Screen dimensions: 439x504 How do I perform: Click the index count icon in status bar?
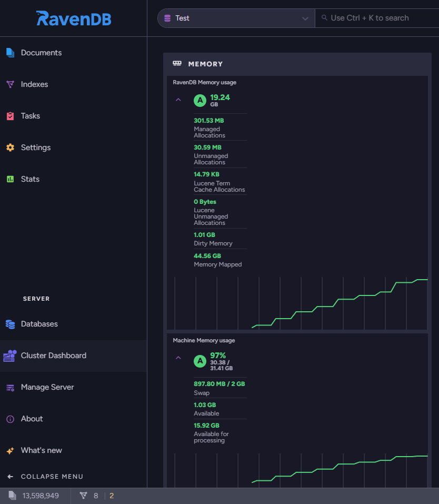click(83, 496)
